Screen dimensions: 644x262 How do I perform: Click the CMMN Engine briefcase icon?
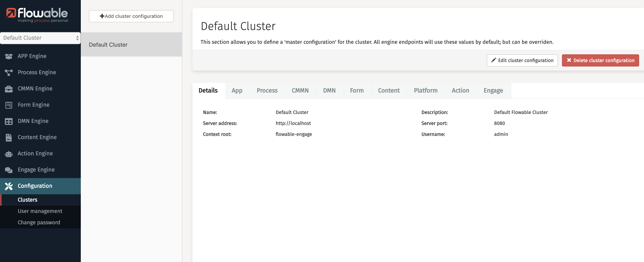pyautogui.click(x=9, y=89)
